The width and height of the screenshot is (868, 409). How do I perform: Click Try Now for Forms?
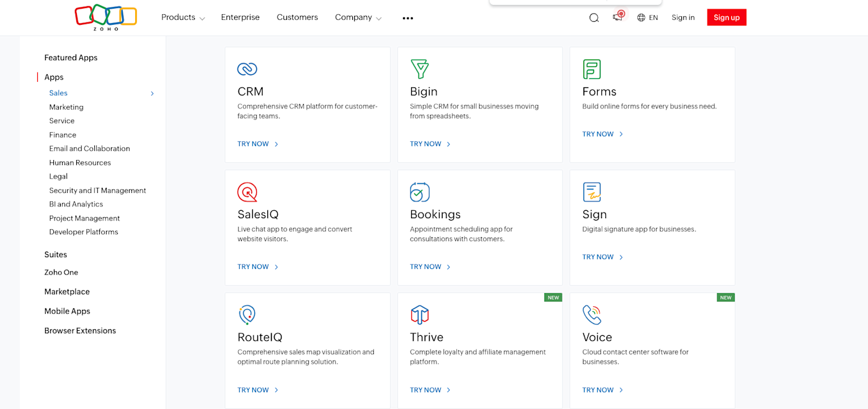[598, 134]
